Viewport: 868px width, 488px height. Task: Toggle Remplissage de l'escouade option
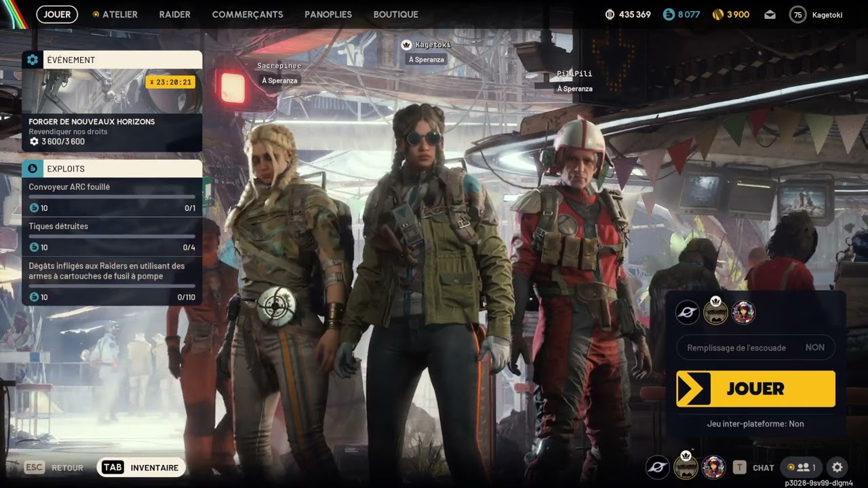(x=755, y=348)
